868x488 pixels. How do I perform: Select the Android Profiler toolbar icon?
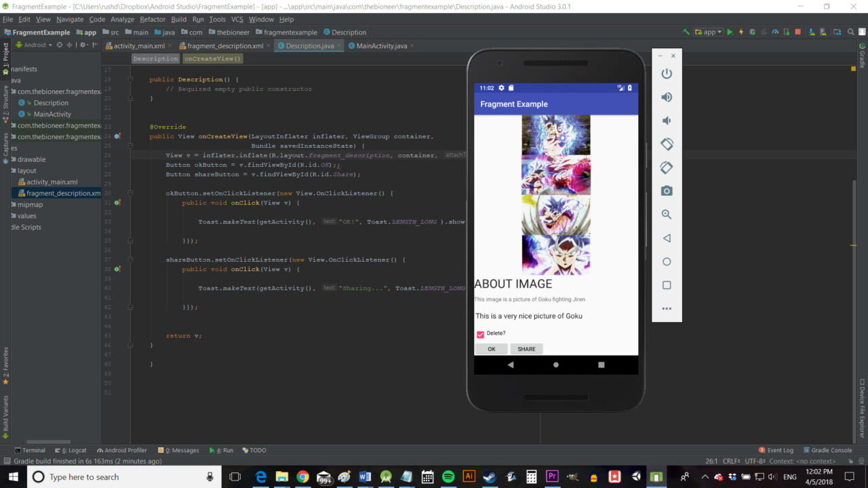[775, 32]
